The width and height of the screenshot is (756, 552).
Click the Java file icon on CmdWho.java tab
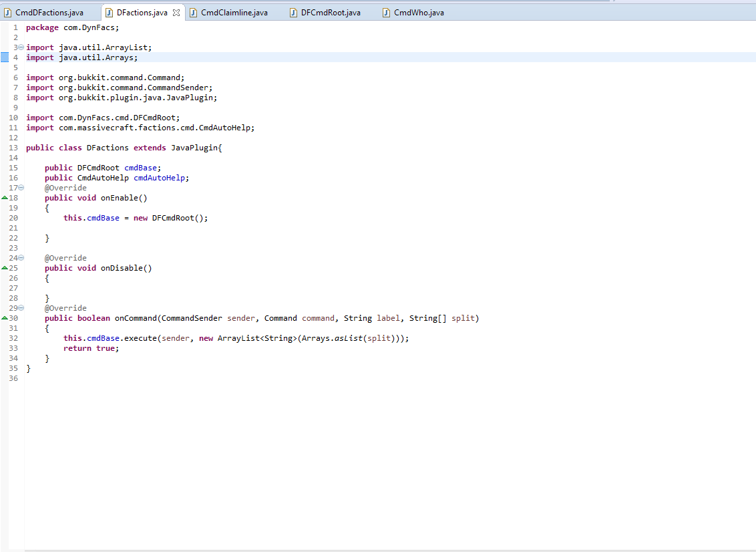click(387, 13)
